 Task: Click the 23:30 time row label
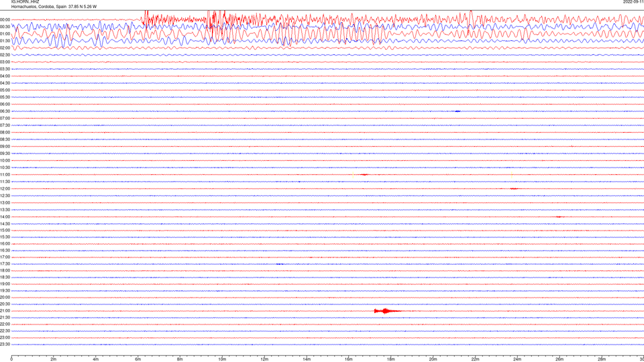(5, 345)
